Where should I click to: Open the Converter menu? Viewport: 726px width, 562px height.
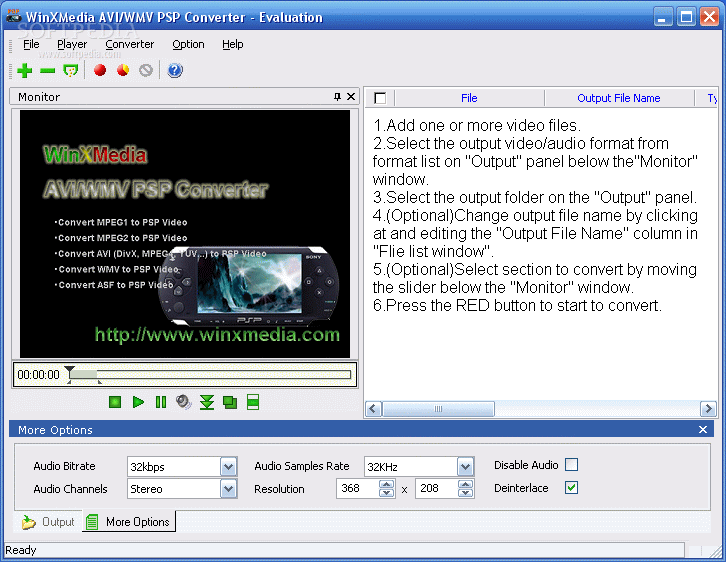pyautogui.click(x=130, y=44)
